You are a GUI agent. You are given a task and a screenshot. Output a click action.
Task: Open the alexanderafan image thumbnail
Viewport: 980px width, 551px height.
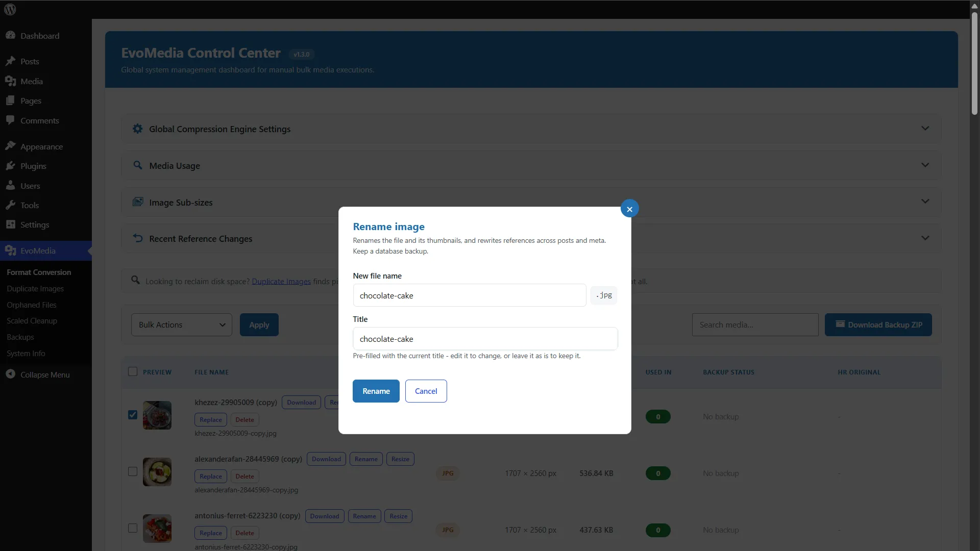click(x=157, y=472)
